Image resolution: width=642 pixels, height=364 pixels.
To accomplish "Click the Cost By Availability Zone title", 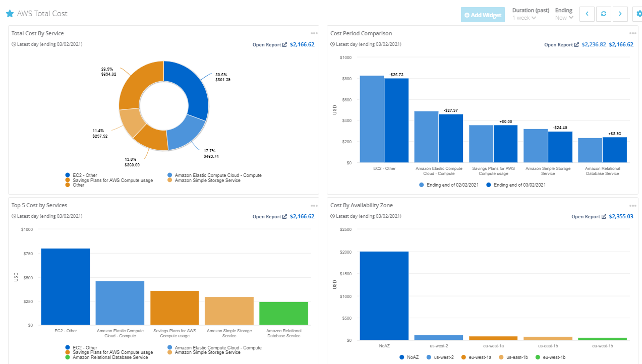I will tap(362, 205).
